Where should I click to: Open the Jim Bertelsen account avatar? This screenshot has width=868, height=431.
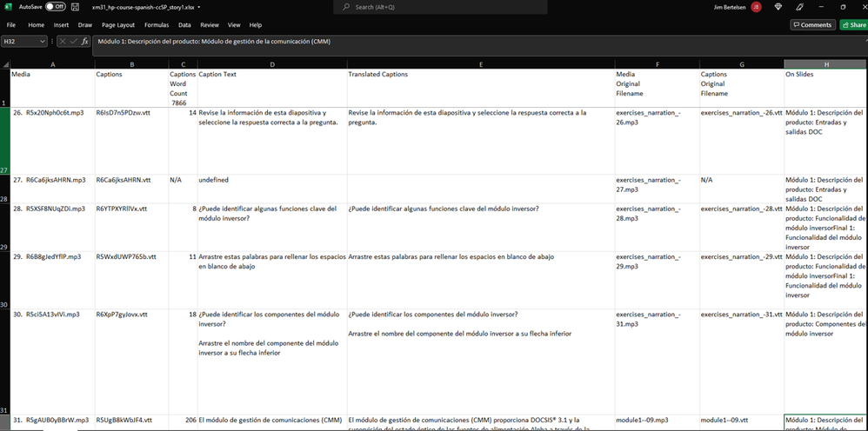tap(756, 7)
